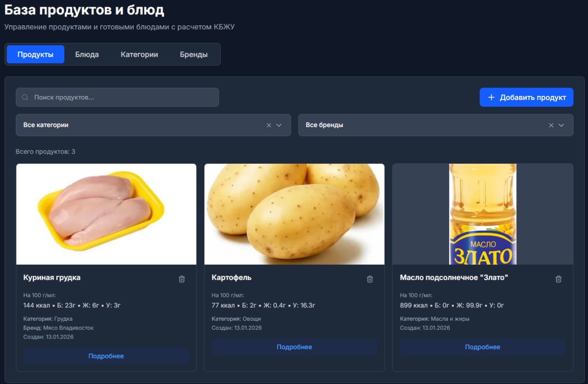Focus the Поиск продуктов search field
This screenshot has width=588, height=384.
click(122, 98)
